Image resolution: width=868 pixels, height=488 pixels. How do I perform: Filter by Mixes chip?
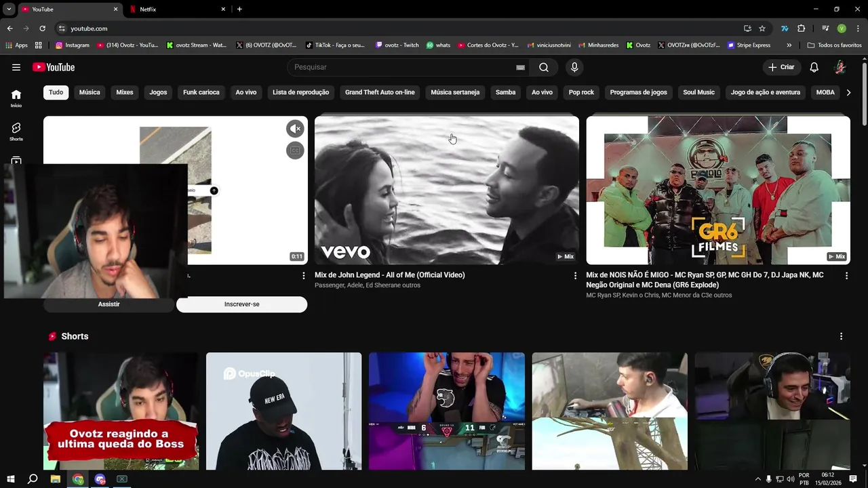point(125,92)
